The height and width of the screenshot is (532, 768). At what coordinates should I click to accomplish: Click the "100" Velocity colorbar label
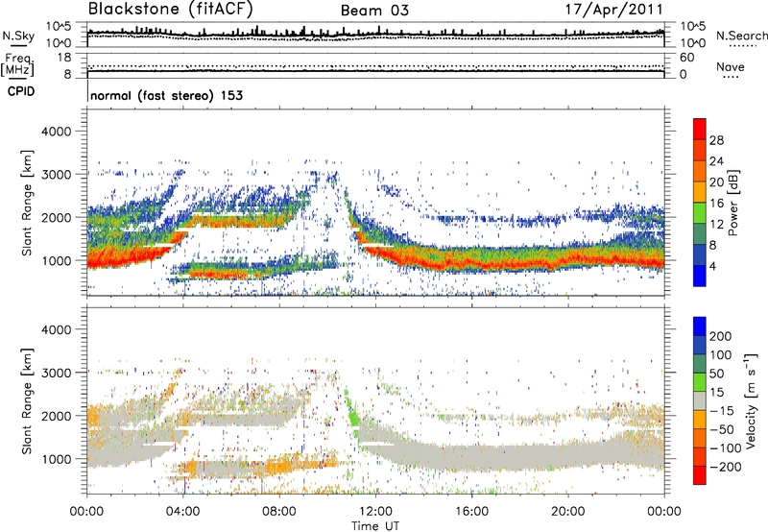pyautogui.click(x=720, y=355)
